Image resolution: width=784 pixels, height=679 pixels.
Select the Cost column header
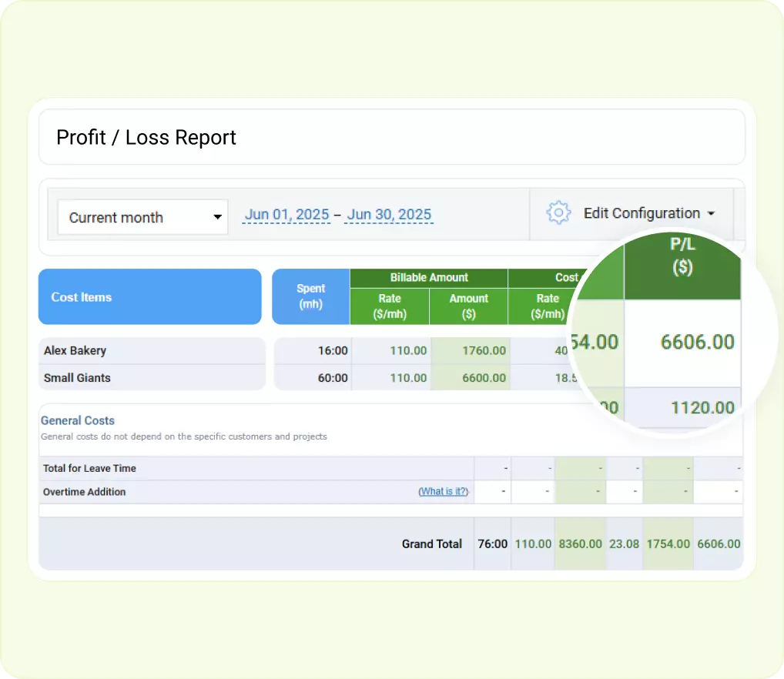567,278
